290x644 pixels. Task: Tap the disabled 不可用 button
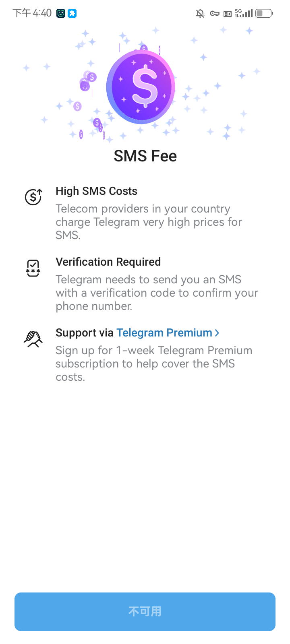[x=145, y=611]
